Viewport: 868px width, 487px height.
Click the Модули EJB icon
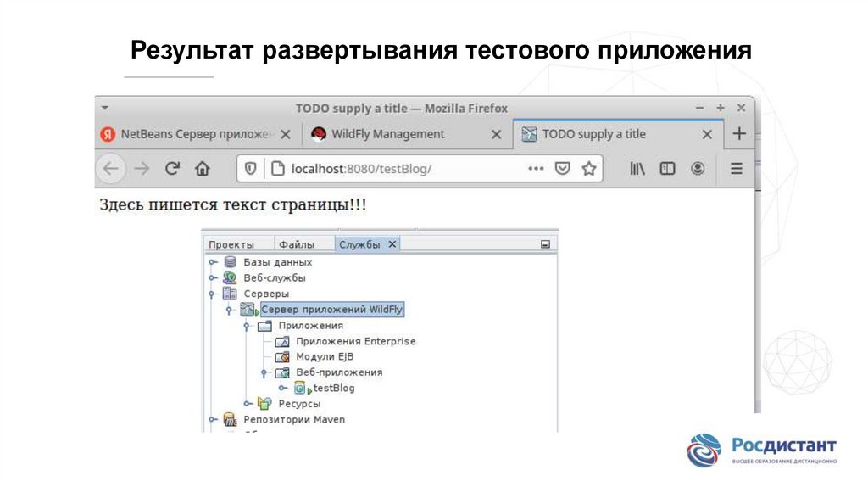point(282,357)
